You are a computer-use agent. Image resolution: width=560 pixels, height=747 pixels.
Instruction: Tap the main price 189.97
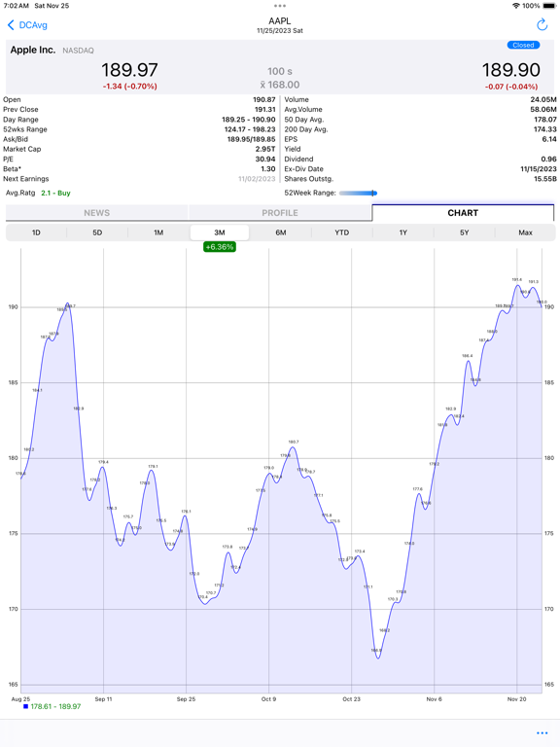(129, 70)
